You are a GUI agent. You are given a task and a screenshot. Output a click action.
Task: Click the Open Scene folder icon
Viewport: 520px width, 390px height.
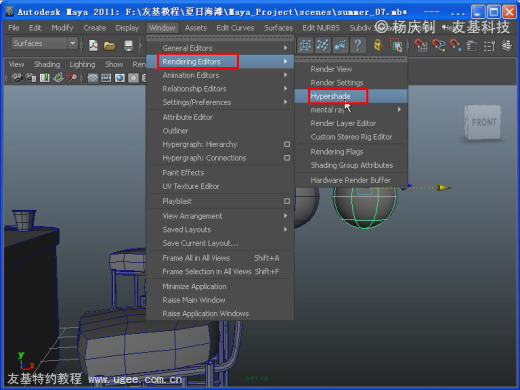[110, 45]
